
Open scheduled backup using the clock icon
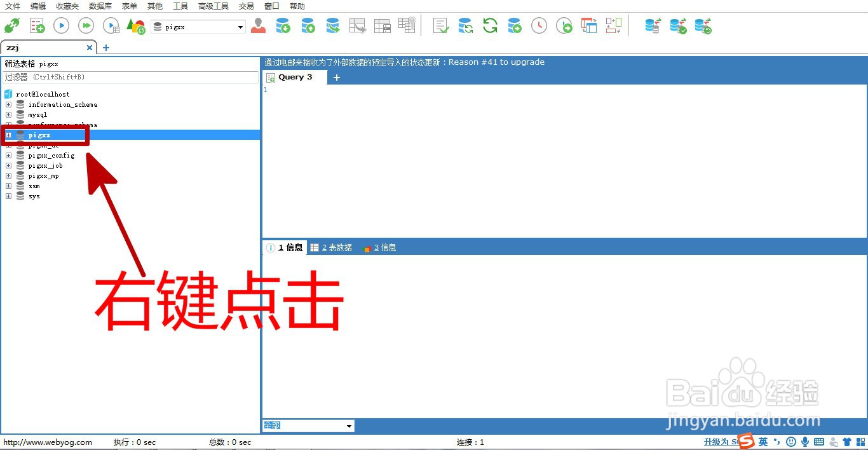click(538, 25)
